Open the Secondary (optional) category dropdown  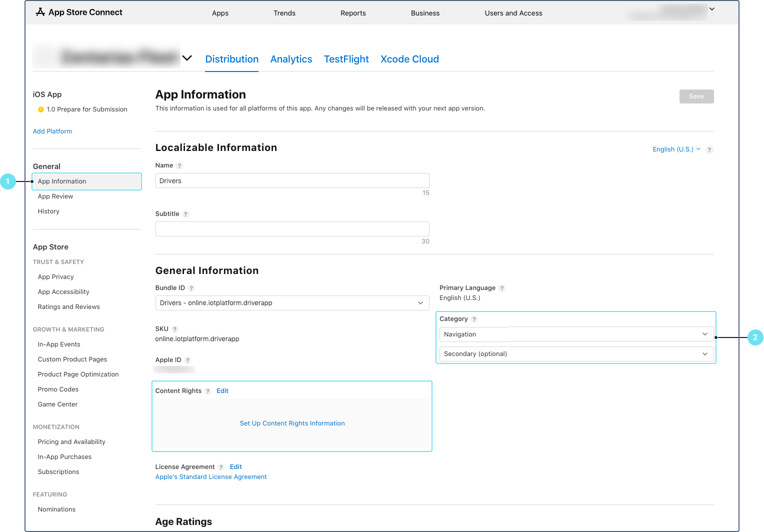pyautogui.click(x=576, y=354)
